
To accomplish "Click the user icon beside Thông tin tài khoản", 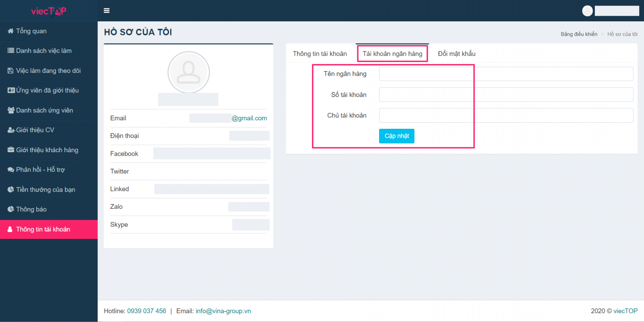I will coord(10,229).
